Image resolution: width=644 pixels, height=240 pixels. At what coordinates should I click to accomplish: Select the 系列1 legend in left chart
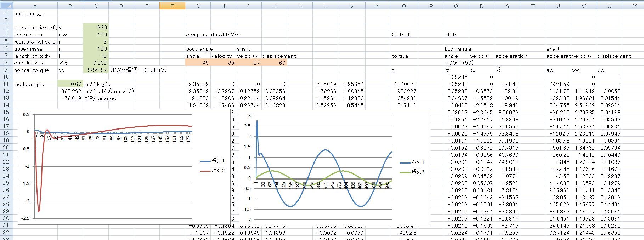pos(213,161)
